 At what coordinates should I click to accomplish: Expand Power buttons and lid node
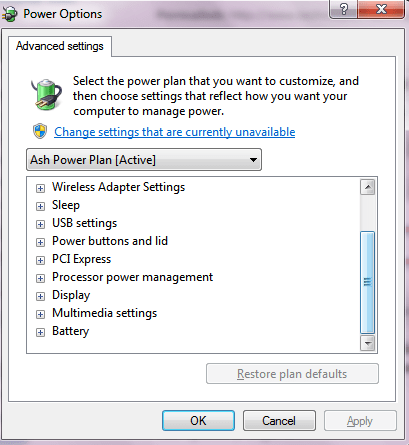pyautogui.click(x=40, y=242)
